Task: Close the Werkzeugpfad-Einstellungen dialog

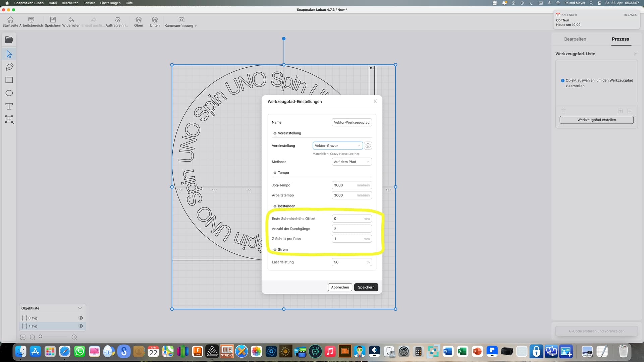Action: pos(375,101)
